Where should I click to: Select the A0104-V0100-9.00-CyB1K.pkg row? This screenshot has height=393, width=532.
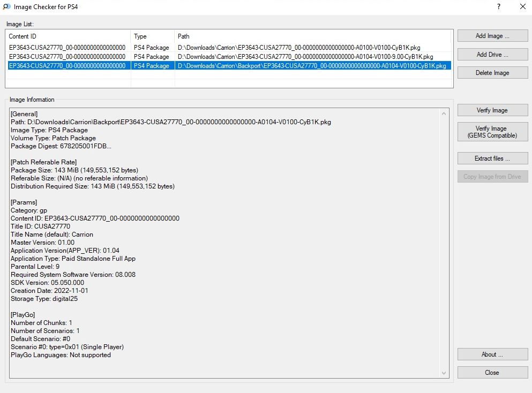(x=229, y=57)
